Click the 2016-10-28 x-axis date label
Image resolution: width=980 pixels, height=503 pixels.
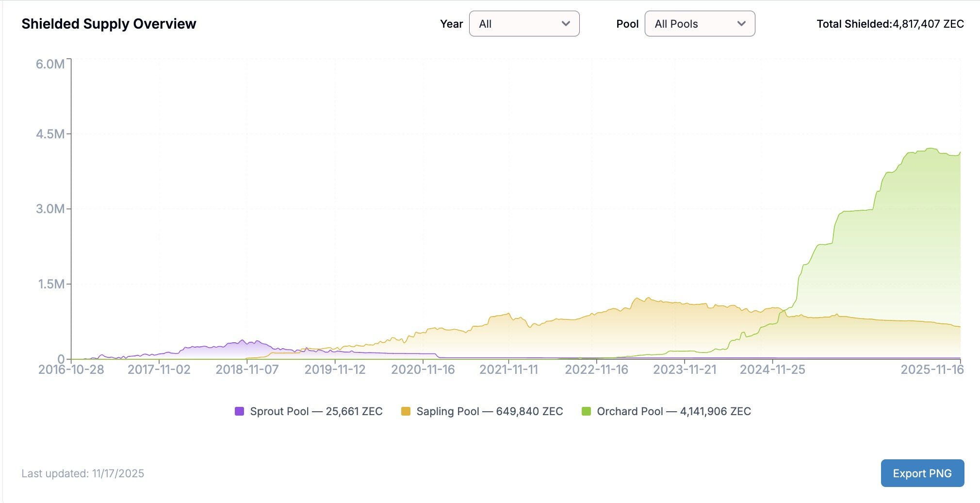pyautogui.click(x=71, y=369)
